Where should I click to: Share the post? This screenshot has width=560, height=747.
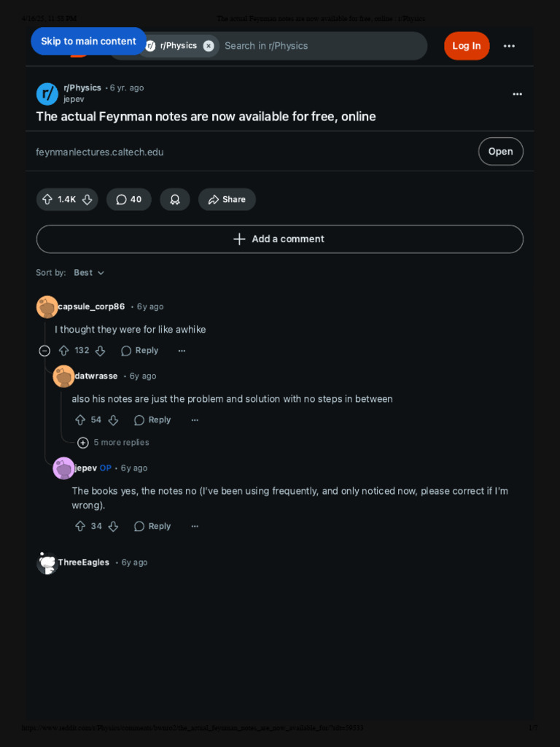click(x=227, y=199)
